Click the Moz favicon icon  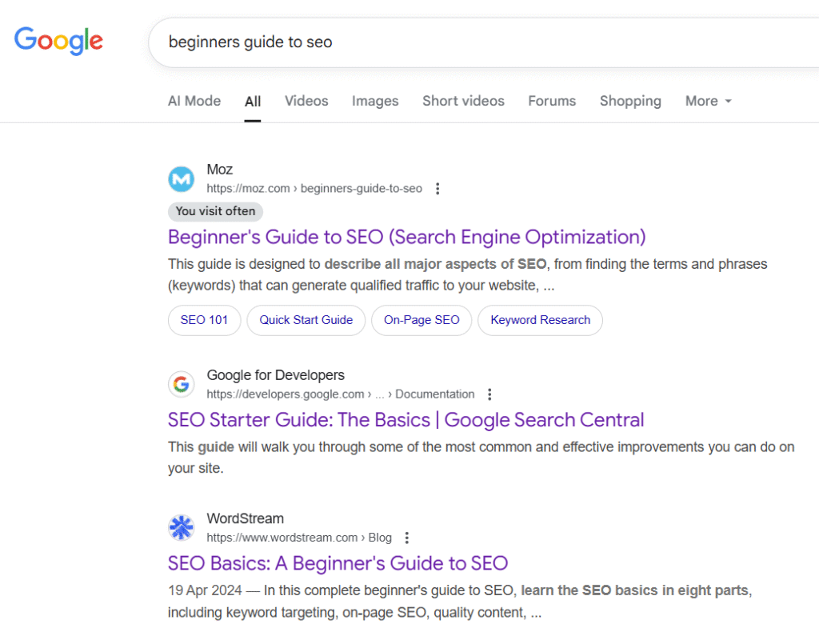pyautogui.click(x=182, y=179)
